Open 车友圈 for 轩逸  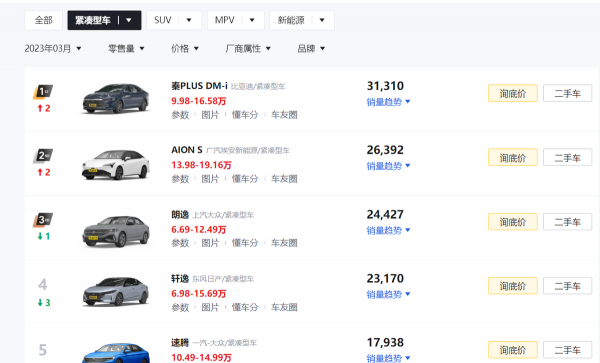pos(284,307)
